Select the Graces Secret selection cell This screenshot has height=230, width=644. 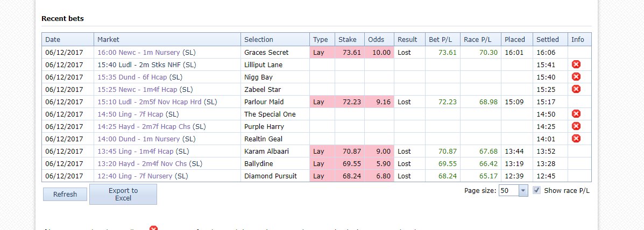click(275, 53)
